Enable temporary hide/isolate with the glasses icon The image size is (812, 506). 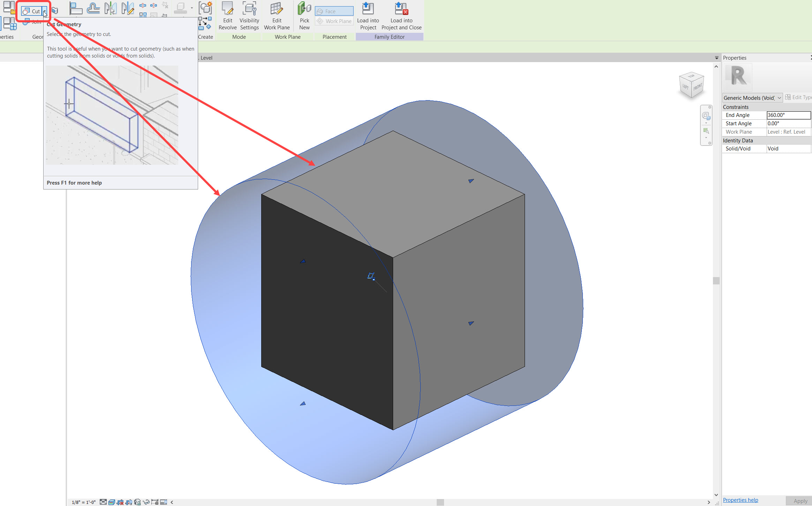146,502
